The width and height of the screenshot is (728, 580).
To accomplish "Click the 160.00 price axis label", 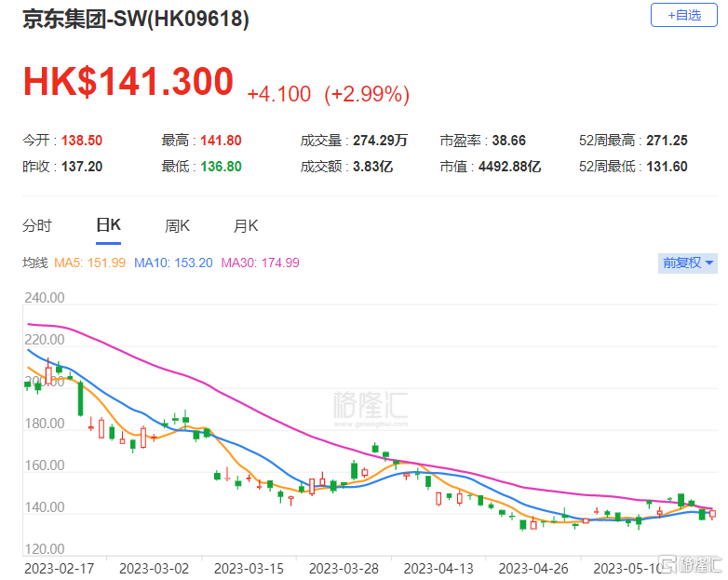I will point(45,465).
